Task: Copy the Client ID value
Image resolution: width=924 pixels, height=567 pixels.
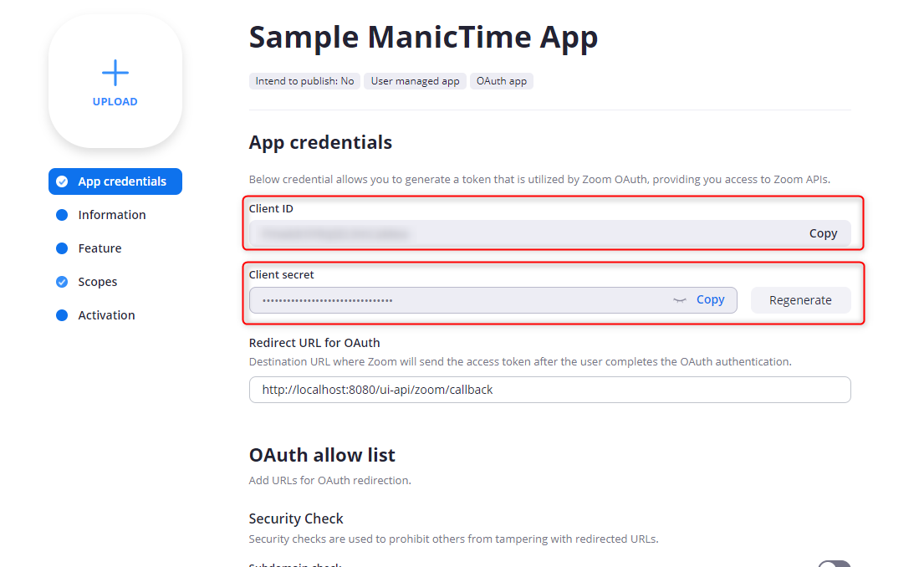Action: click(x=823, y=233)
